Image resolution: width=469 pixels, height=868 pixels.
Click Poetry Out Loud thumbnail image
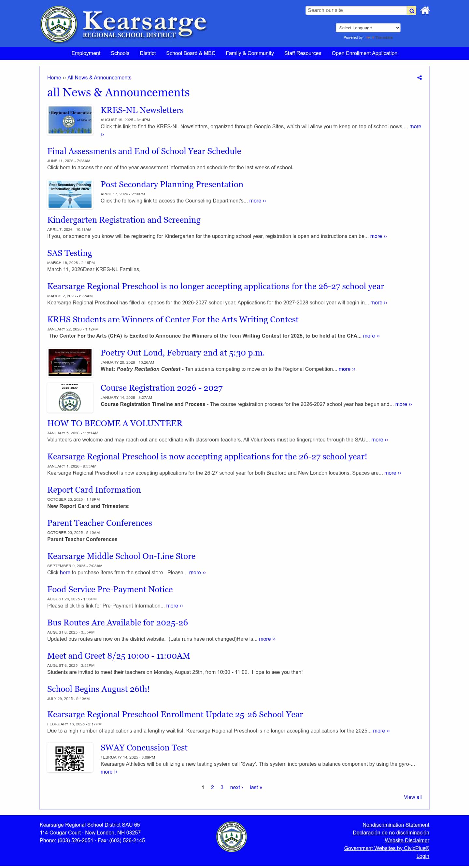(70, 362)
